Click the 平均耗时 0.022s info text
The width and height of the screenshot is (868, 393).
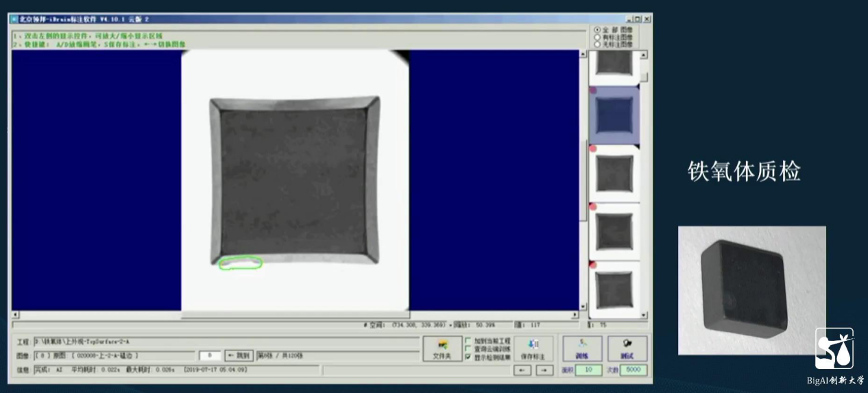click(96, 370)
